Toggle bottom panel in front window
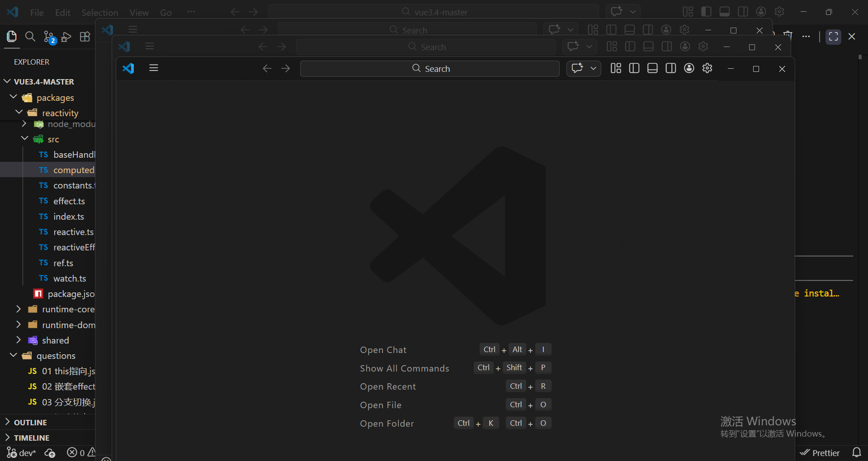This screenshot has height=461, width=868. coord(652,68)
